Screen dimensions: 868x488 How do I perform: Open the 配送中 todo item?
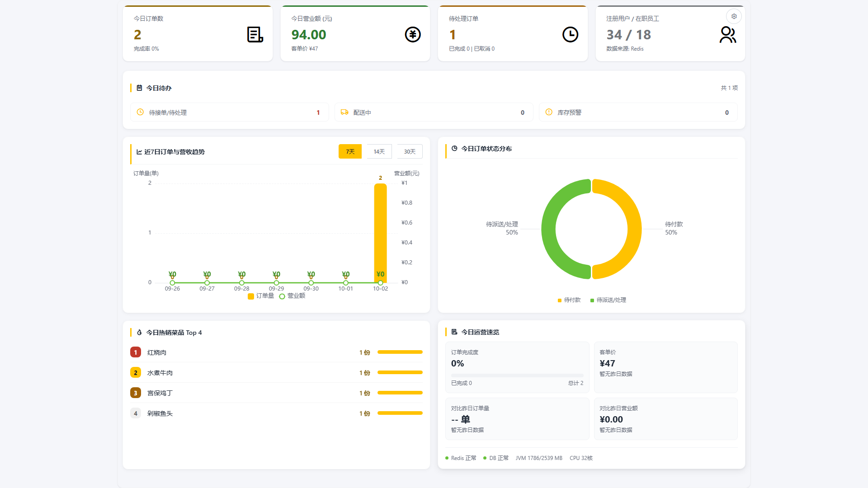tap(434, 112)
